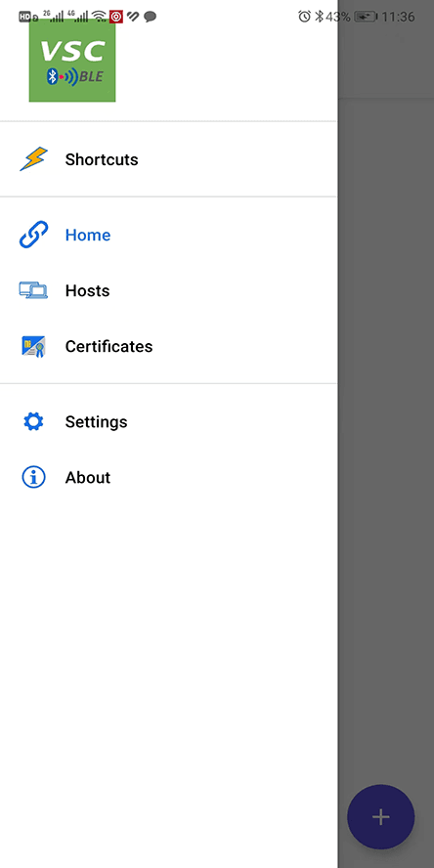The image size is (434, 868).
Task: Tap the Wi-Fi signal status icon
Action: click(99, 16)
